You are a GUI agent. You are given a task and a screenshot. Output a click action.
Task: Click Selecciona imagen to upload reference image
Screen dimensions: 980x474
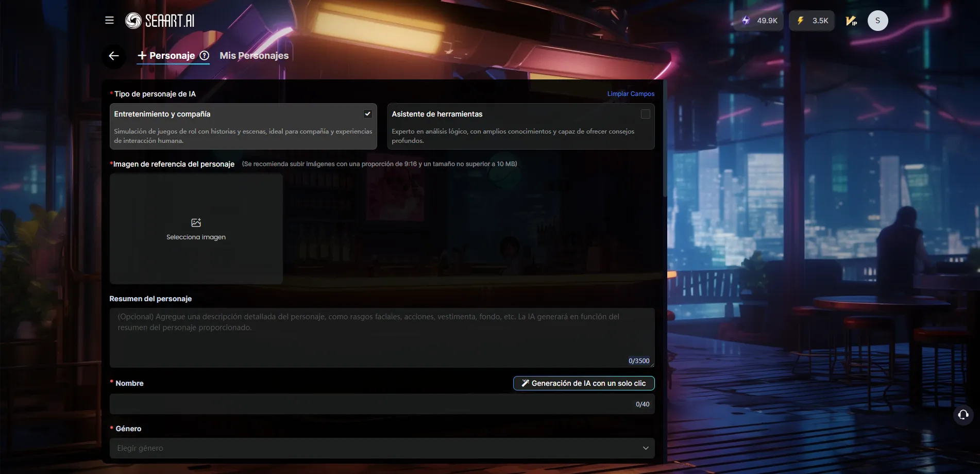196,229
